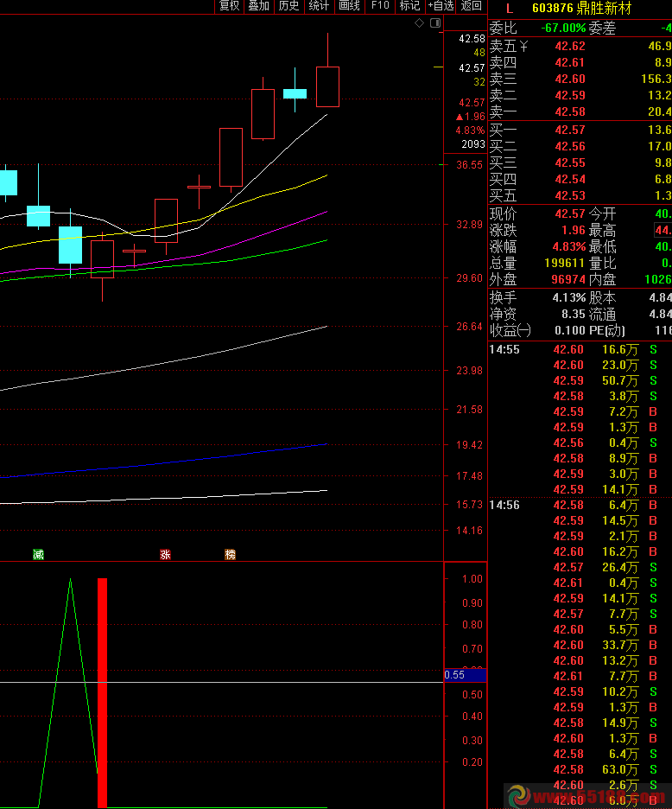Screen dimensions: 672x809
Task: Click the 最高 label
Action: tap(602, 231)
